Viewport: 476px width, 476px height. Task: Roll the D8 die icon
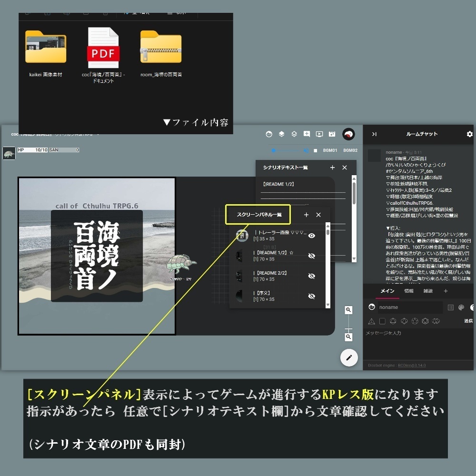393,321
